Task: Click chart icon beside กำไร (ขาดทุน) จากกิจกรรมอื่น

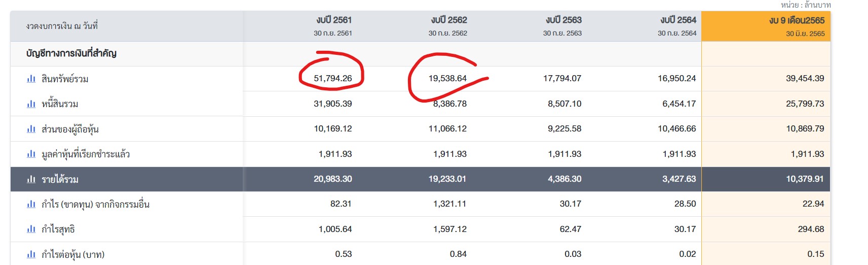Action: [31, 204]
